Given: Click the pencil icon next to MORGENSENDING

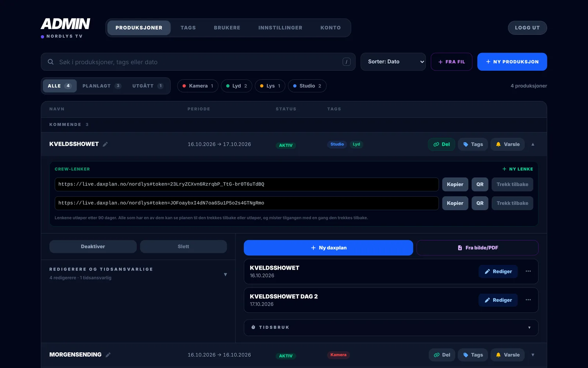Looking at the screenshot, I should 108,355.
